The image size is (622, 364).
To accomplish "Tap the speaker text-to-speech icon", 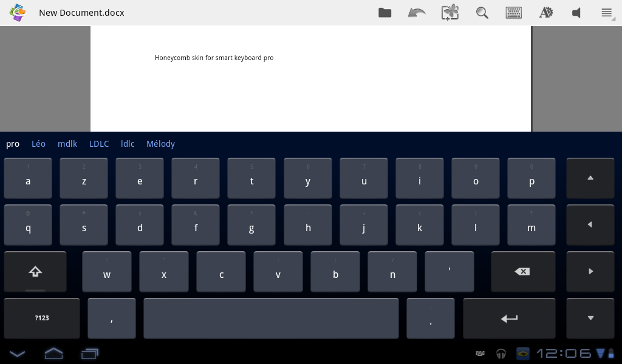I will (x=576, y=13).
